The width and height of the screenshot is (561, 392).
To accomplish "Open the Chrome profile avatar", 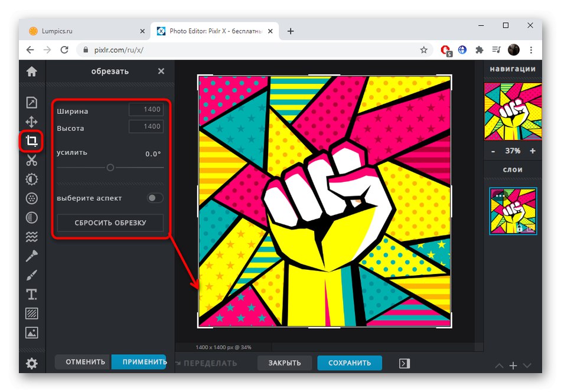I will coord(514,50).
